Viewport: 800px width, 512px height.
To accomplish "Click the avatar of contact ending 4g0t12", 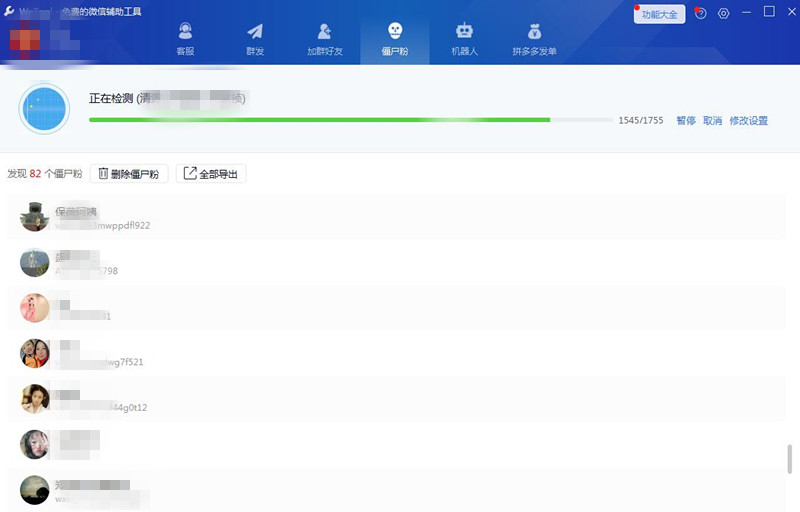I will (35, 399).
